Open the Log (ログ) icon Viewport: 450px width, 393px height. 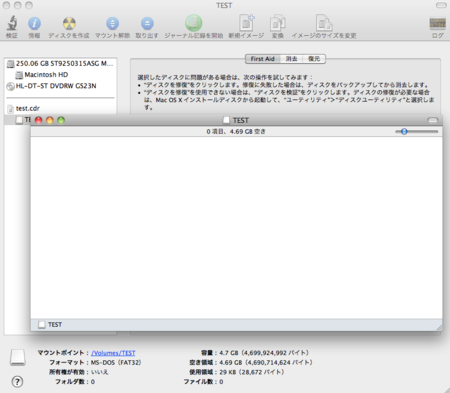click(x=437, y=23)
